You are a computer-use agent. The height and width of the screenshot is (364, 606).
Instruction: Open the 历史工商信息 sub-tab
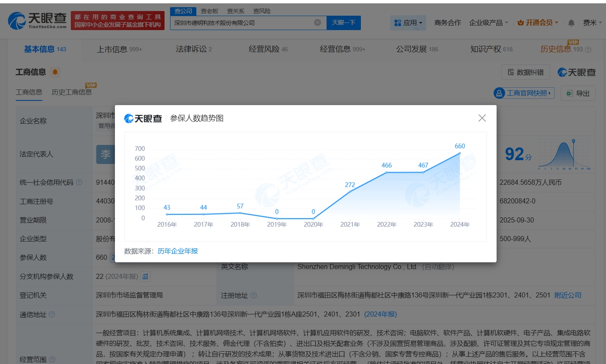[x=72, y=92]
